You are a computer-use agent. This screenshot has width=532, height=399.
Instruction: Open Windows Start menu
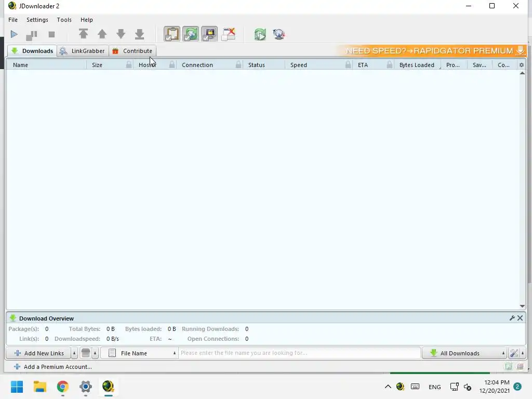17,387
